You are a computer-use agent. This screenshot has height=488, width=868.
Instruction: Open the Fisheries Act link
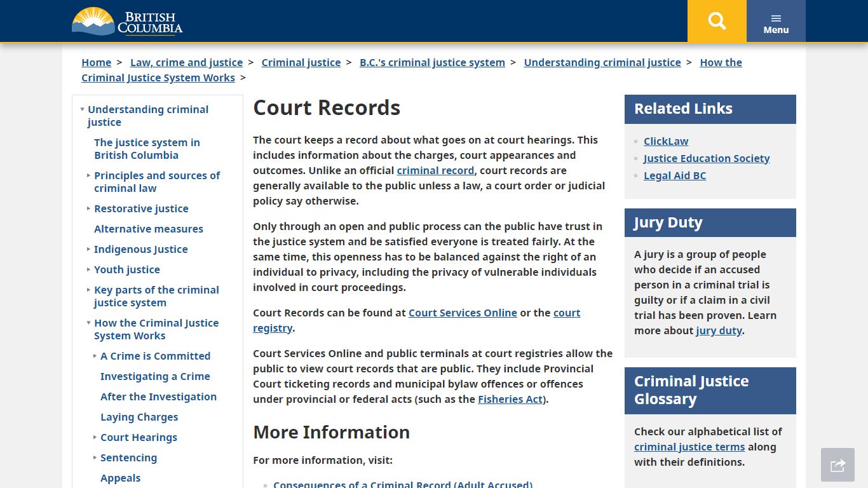pyautogui.click(x=510, y=399)
